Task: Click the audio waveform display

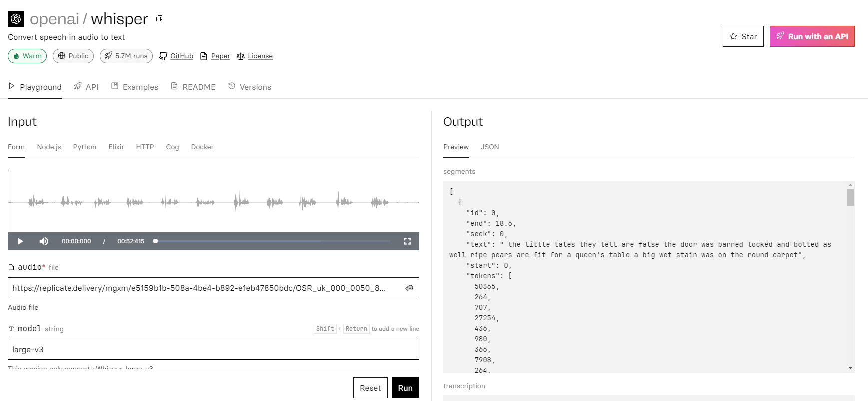Action: click(x=213, y=202)
